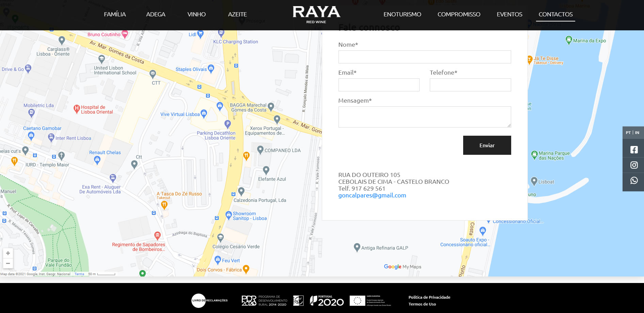Select the BAGGA Marechal Gomes da Costa pin
This screenshot has height=313, width=644.
tap(271, 107)
